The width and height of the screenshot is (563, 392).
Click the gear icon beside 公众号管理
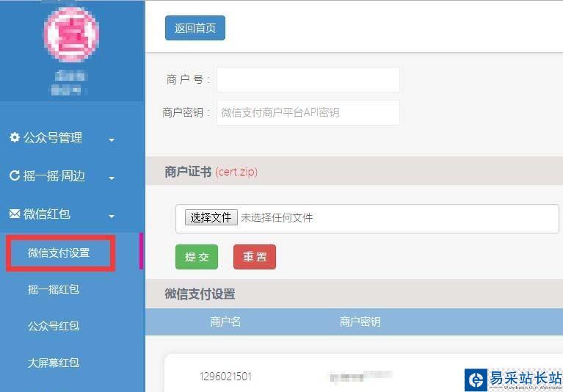(x=15, y=137)
